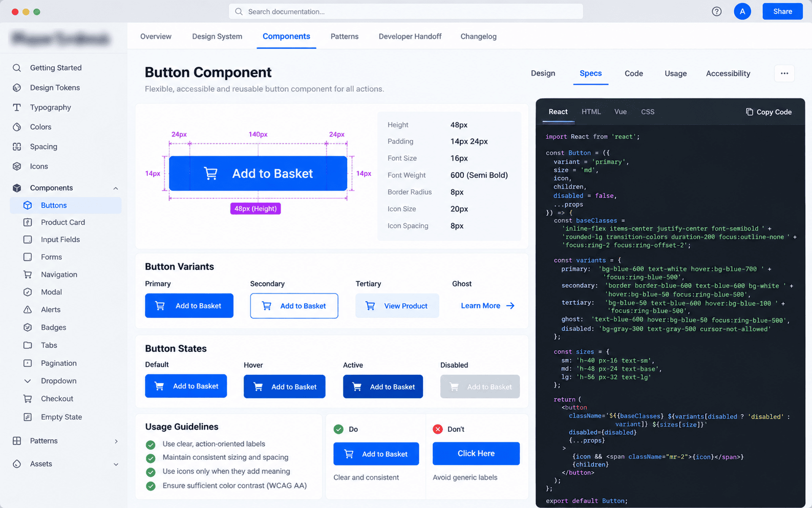812x508 pixels.
Task: Open the Changelog tab
Action: 478,36
